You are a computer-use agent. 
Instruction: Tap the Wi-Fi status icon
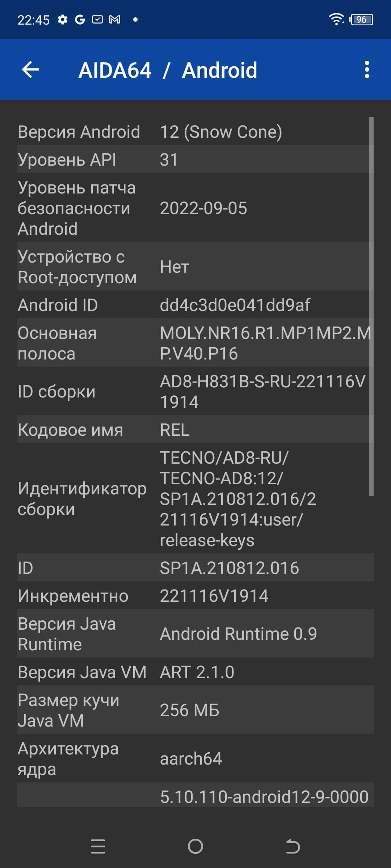click(336, 19)
